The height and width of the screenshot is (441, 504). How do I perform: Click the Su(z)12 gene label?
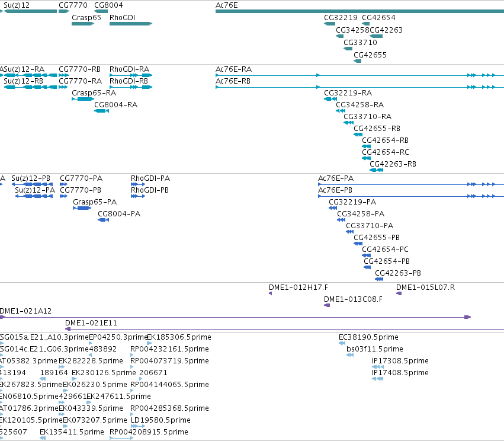pyautogui.click(x=17, y=5)
